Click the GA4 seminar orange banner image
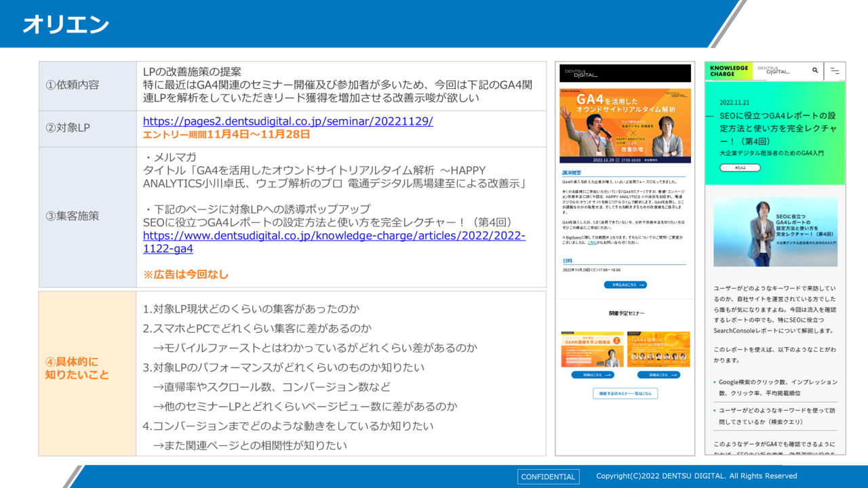 click(625, 125)
